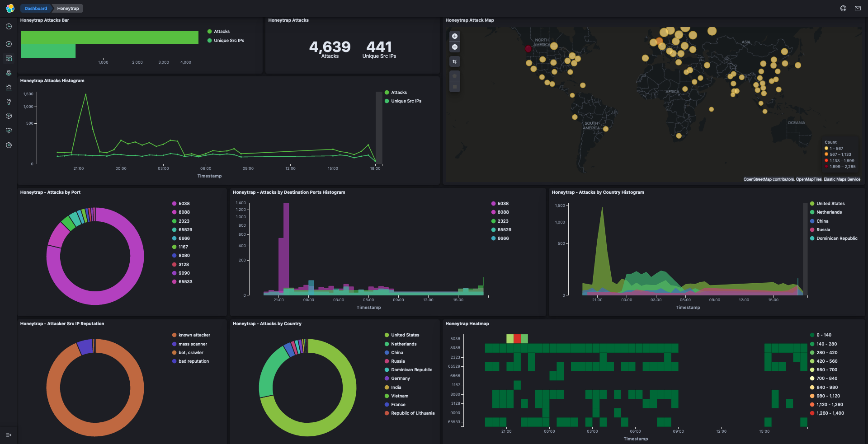Image resolution: width=868 pixels, height=444 pixels.
Task: Zoom out on the Honeytrap Attack Map
Action: point(455,47)
